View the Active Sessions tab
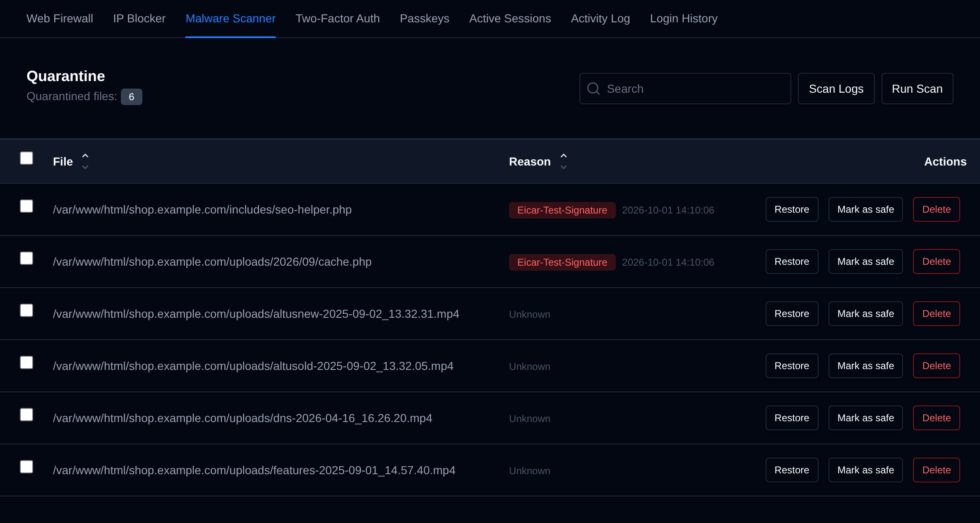This screenshot has height=523, width=980. [x=510, y=19]
